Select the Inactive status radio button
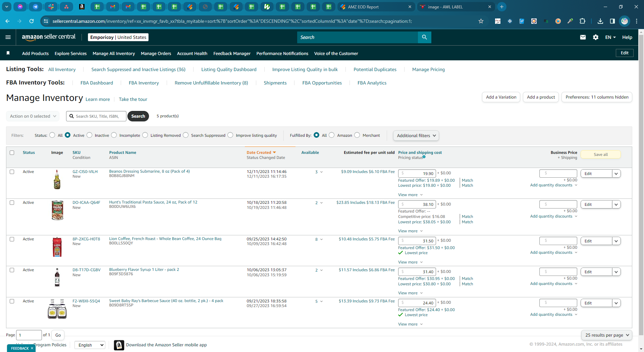The width and height of the screenshot is (644, 352). pyautogui.click(x=89, y=135)
